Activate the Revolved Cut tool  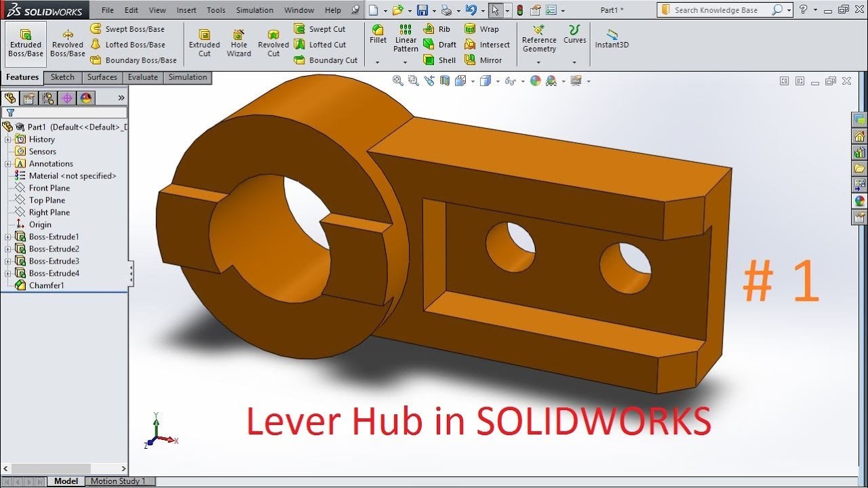(273, 43)
